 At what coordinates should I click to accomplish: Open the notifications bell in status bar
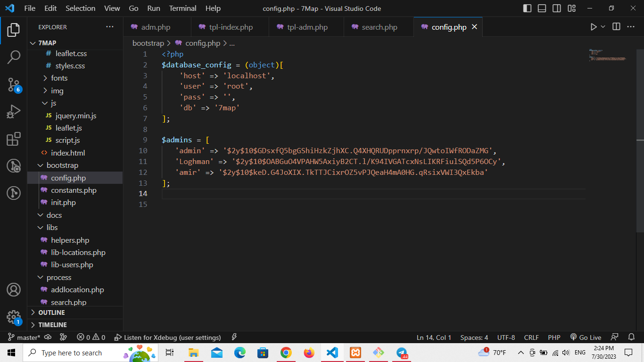pos(631,337)
